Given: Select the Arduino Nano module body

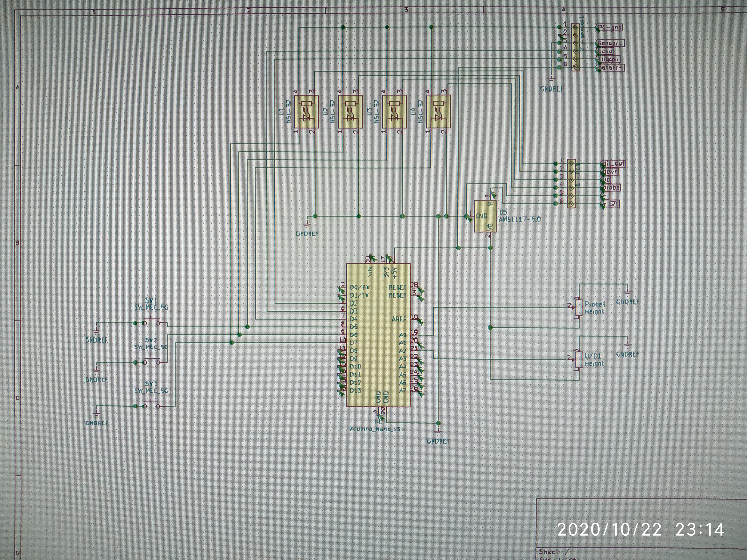Looking at the screenshot, I should (x=378, y=335).
